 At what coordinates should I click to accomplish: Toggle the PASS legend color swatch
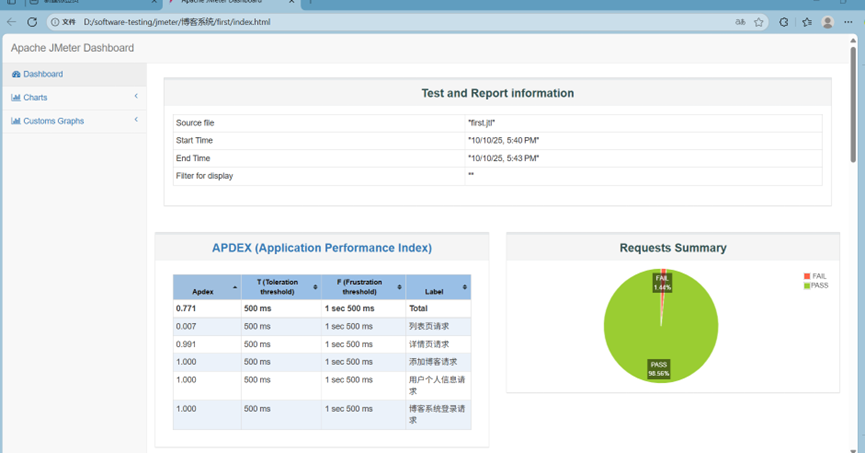pos(807,285)
